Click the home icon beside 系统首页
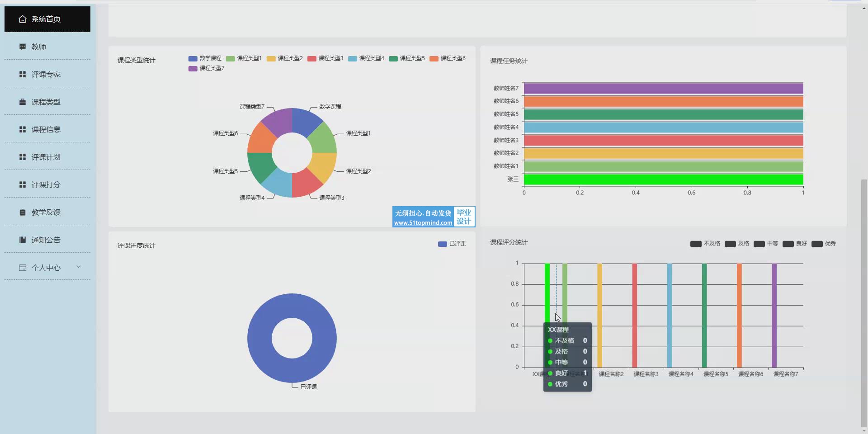 click(23, 19)
